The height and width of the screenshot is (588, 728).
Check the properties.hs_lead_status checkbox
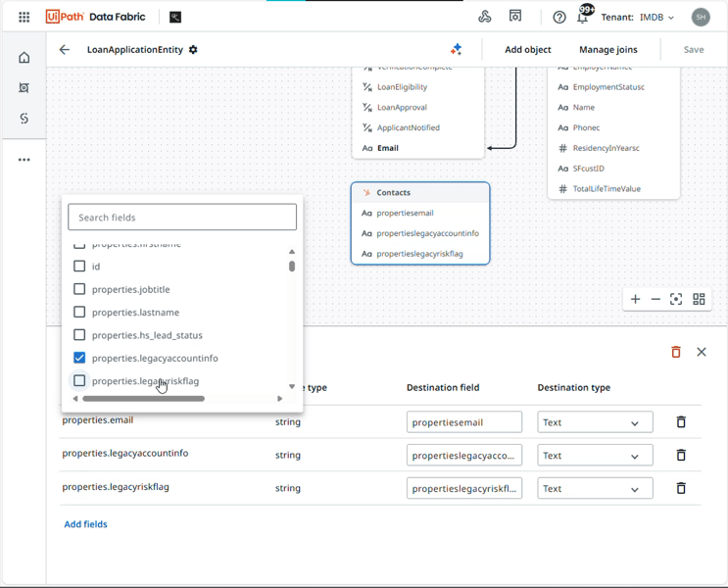pos(79,335)
